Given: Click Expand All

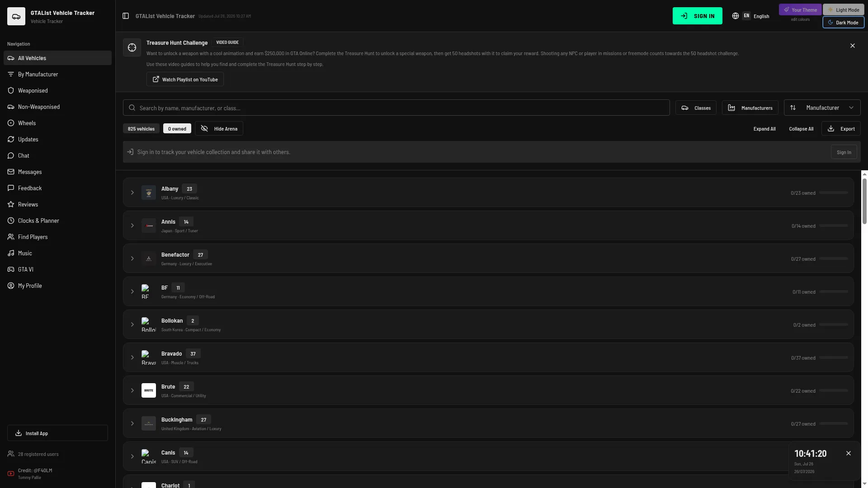Looking at the screenshot, I should [x=764, y=128].
